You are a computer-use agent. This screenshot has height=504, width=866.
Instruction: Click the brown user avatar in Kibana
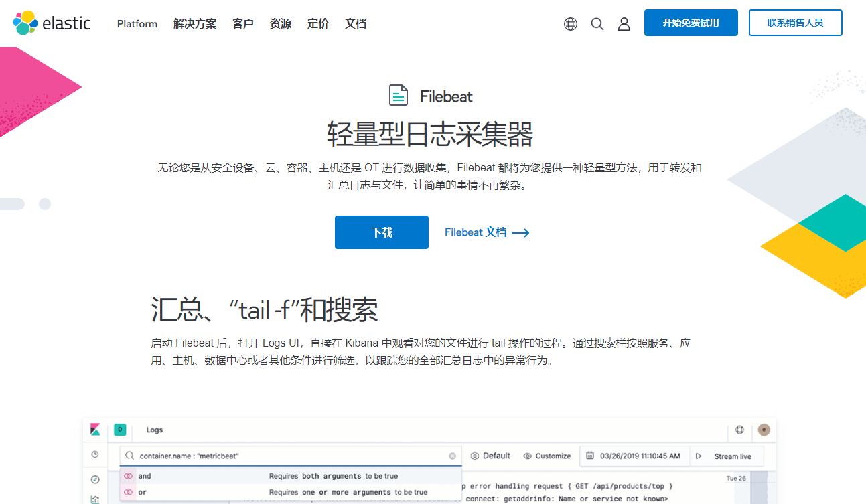click(x=764, y=430)
